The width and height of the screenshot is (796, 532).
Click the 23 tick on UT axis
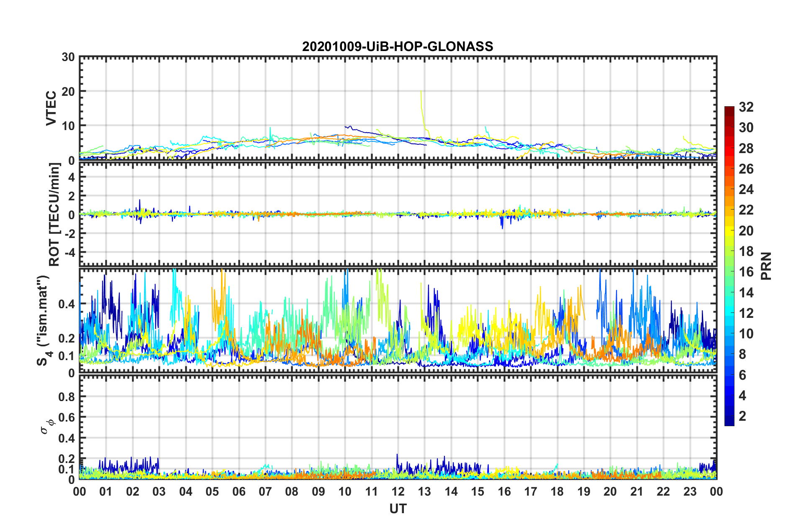pyautogui.click(x=690, y=492)
